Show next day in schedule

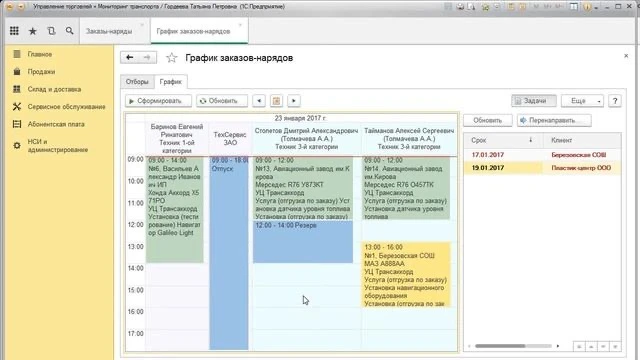294,101
